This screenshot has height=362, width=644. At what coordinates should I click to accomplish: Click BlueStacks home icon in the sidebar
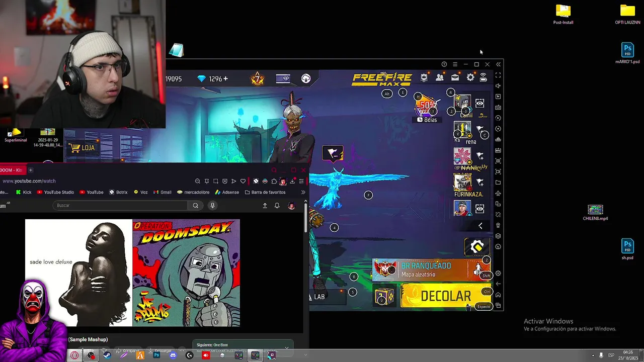pyautogui.click(x=498, y=295)
